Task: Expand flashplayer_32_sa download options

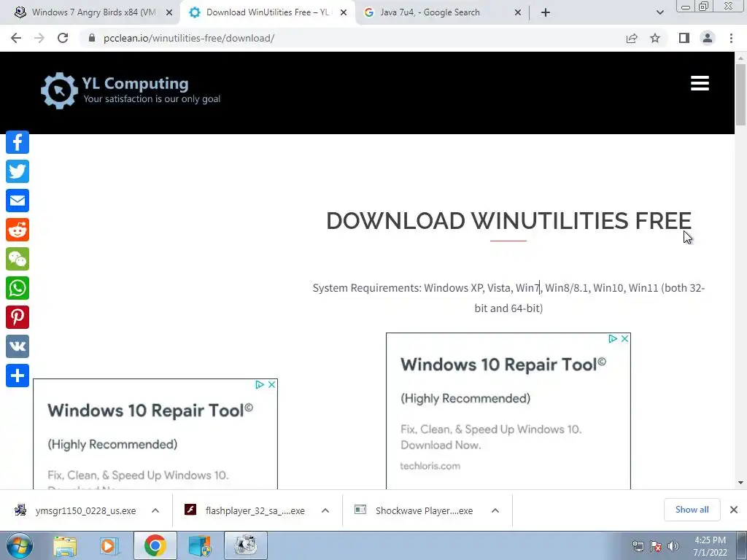Action: [x=325, y=510]
